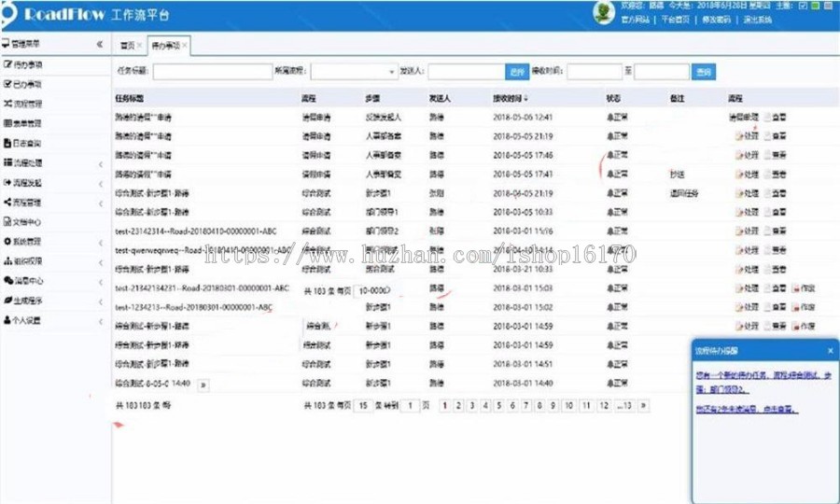Click the 退出系统 link

(x=758, y=20)
